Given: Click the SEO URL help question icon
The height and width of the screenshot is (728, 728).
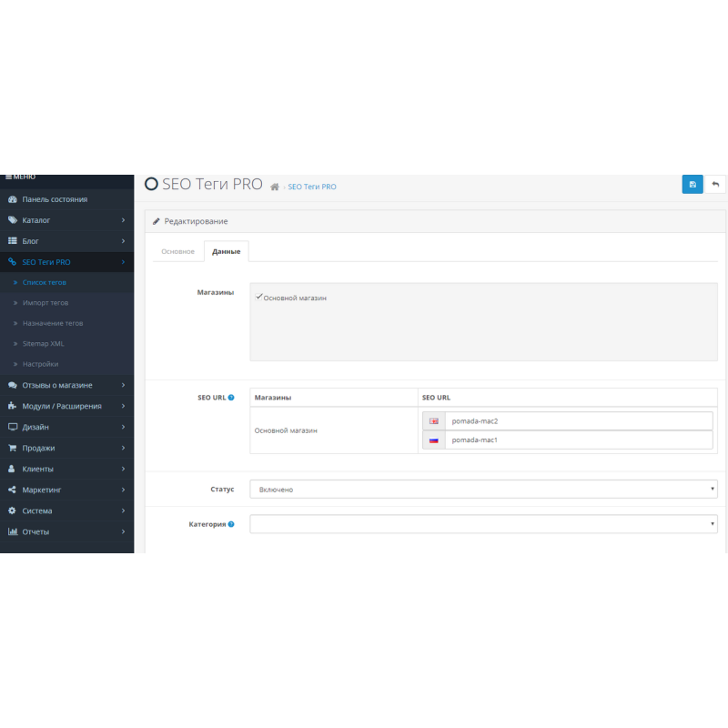Looking at the screenshot, I should [231, 398].
